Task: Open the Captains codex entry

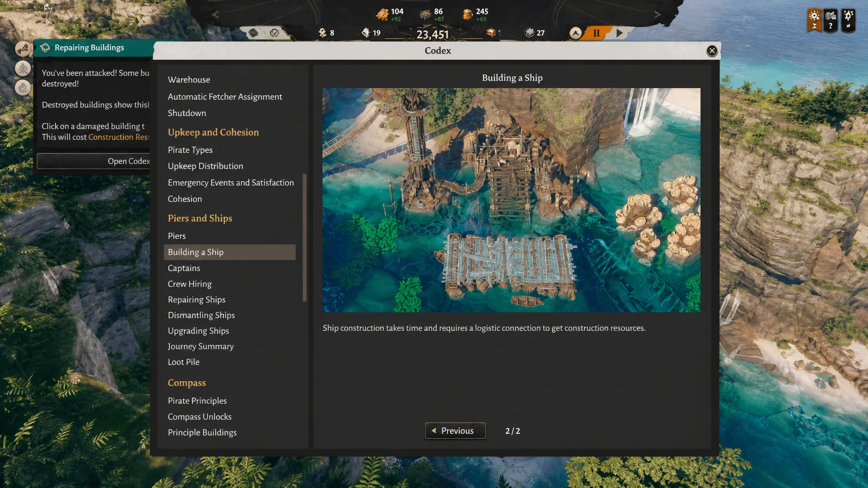Action: pos(184,268)
